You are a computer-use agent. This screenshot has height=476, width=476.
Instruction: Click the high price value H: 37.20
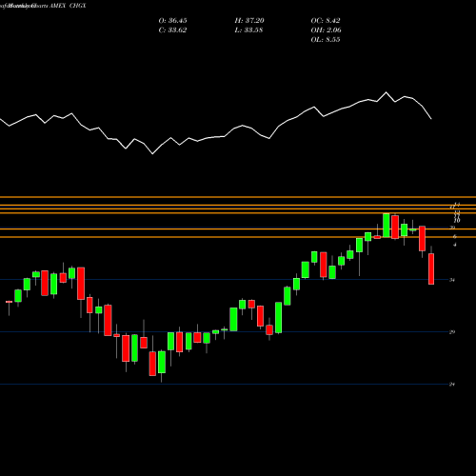pos(249,21)
